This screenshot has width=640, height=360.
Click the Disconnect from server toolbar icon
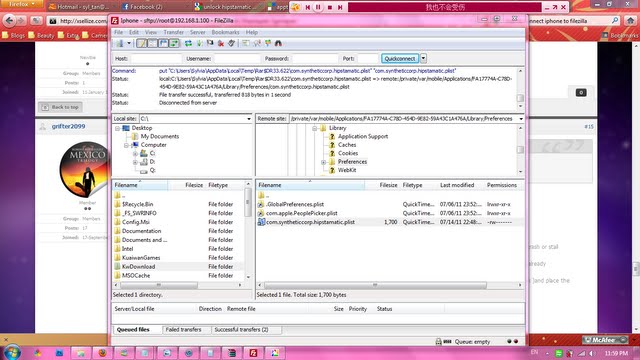pos(221,43)
